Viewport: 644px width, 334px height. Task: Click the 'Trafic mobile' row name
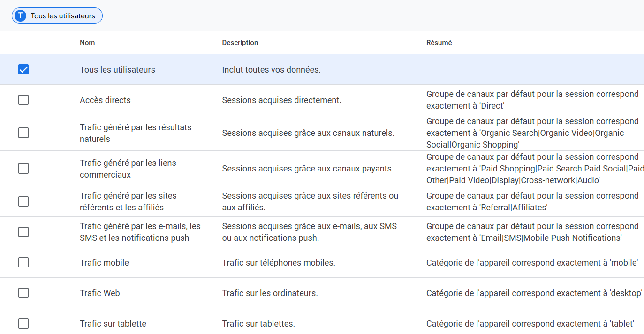pyautogui.click(x=104, y=263)
